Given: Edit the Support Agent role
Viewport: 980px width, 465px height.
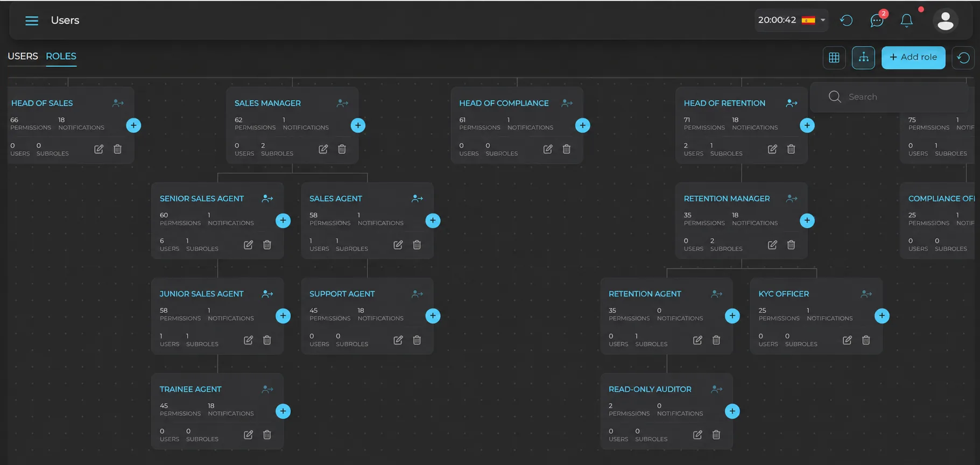Looking at the screenshot, I should tap(398, 340).
